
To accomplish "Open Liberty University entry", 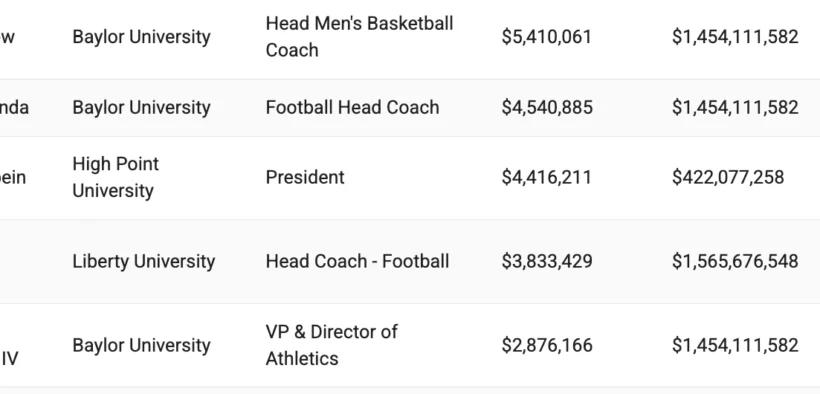I will coord(143,261).
